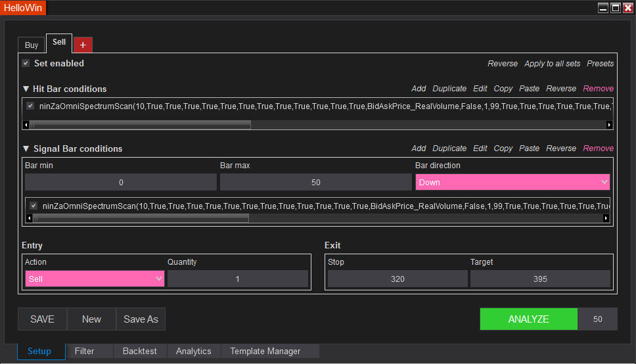Click Remove link in Signal Bar conditions
The height and width of the screenshot is (364, 636).
pos(598,148)
